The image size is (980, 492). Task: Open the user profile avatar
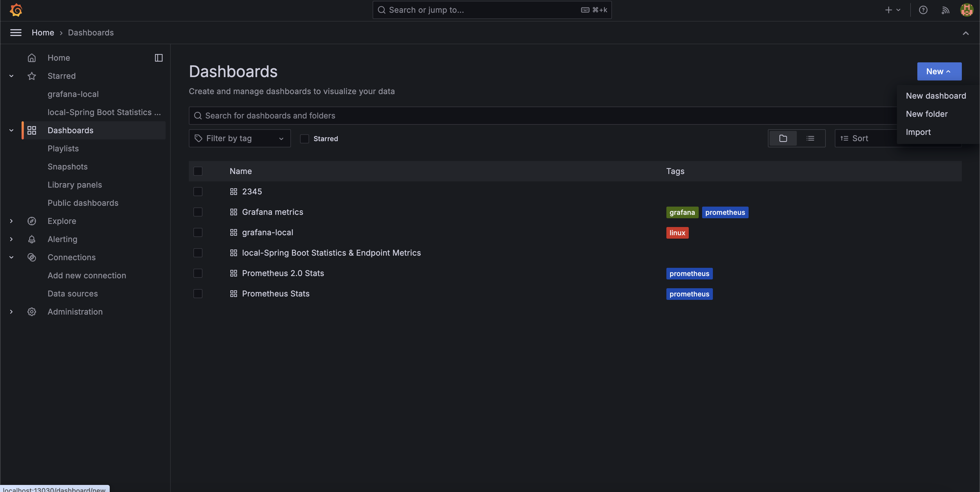[x=967, y=10]
